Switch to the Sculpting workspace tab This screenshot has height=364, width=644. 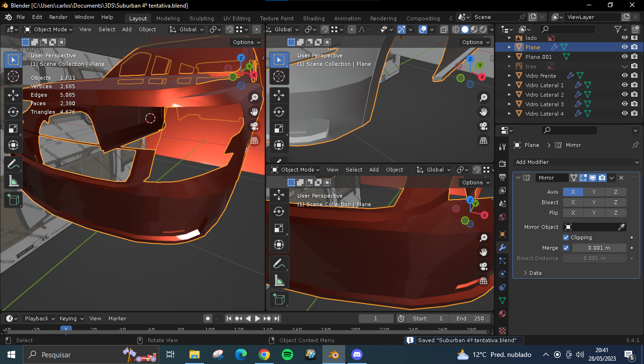202,18
